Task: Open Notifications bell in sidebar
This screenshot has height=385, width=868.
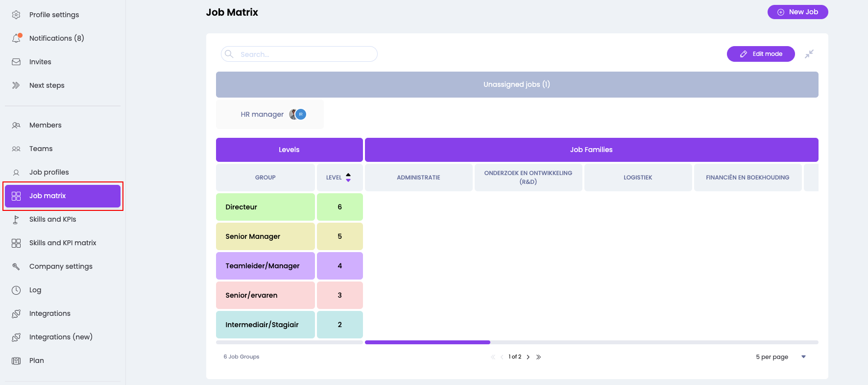Action: 17,38
